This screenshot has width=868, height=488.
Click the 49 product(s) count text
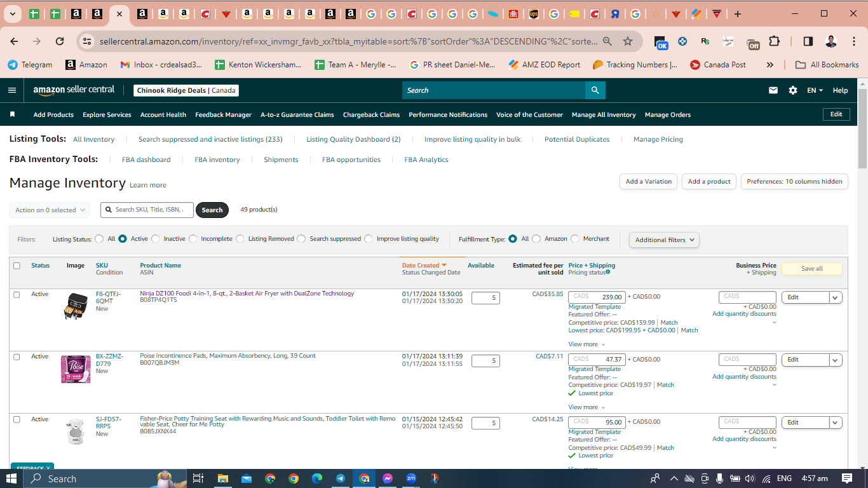click(x=259, y=210)
